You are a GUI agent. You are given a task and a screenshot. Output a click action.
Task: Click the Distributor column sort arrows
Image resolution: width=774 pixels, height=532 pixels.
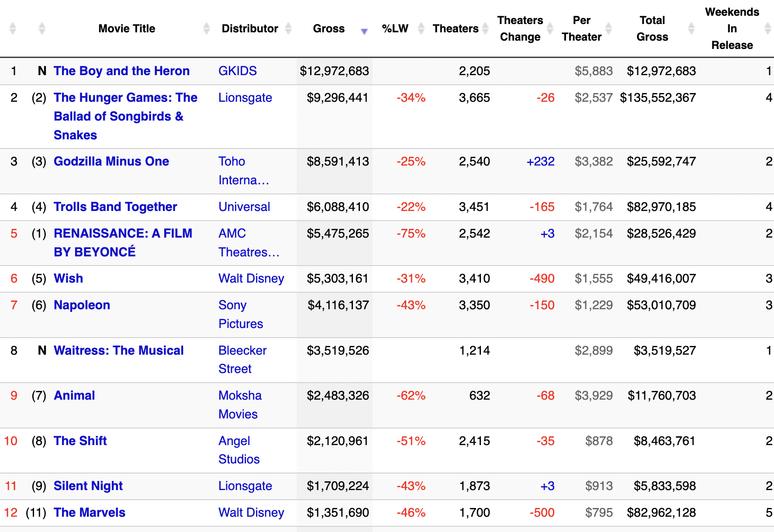pos(288,28)
